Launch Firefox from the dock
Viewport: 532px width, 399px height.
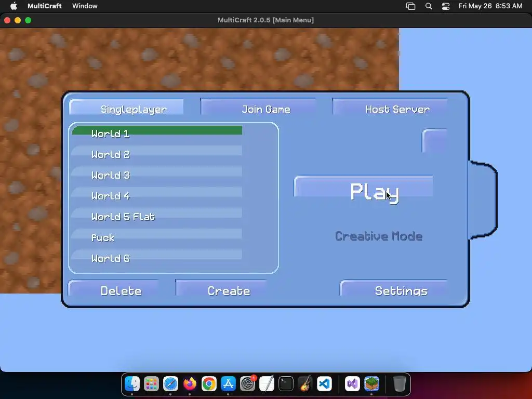tap(190, 384)
